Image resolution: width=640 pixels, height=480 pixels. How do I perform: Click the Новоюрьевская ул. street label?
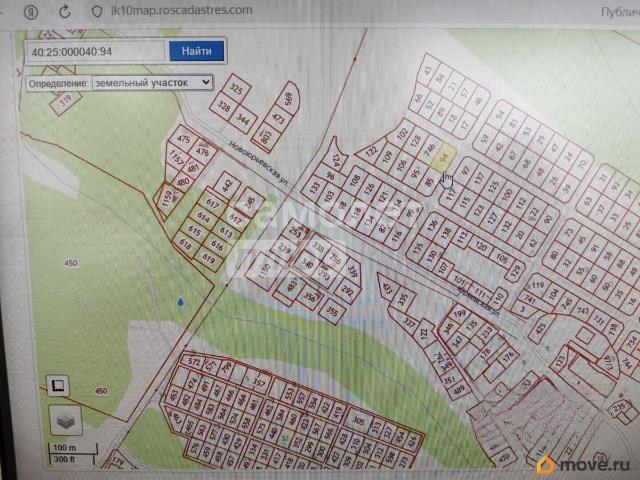coord(258,163)
